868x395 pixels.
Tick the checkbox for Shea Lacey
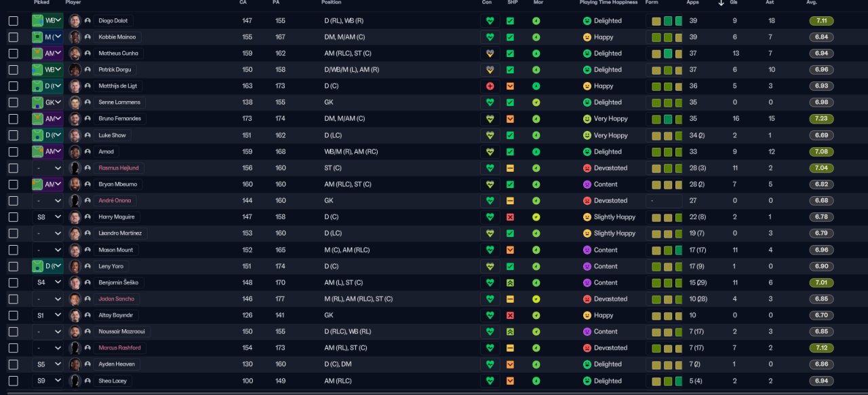[x=14, y=381]
